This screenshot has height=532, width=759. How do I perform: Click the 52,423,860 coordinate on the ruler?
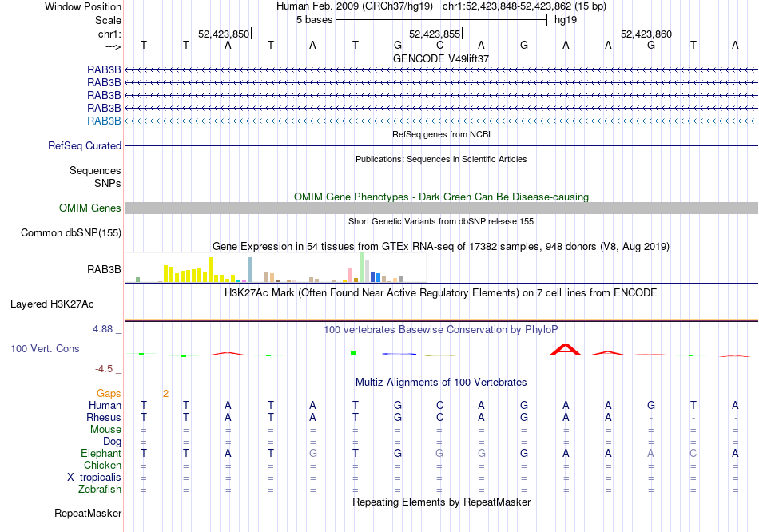[646, 34]
